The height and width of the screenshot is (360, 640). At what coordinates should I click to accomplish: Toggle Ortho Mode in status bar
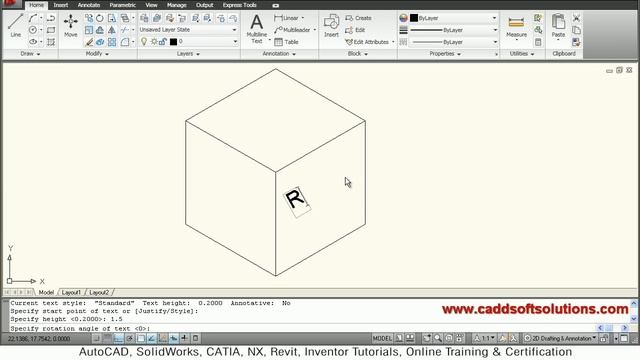click(118, 338)
